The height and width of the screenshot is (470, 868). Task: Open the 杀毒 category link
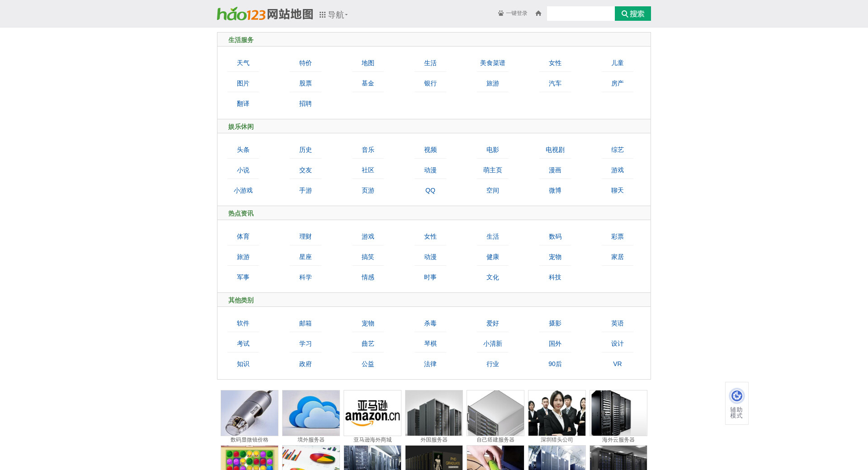point(430,324)
